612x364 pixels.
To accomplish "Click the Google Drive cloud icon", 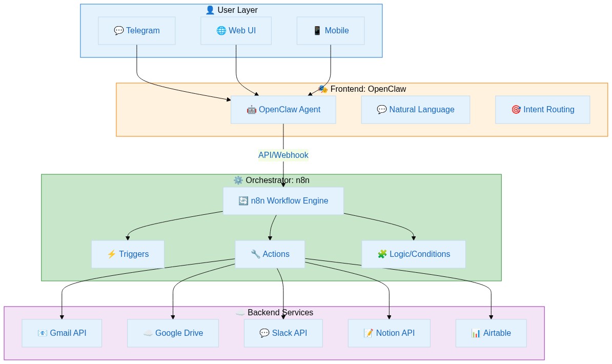I will point(148,333).
